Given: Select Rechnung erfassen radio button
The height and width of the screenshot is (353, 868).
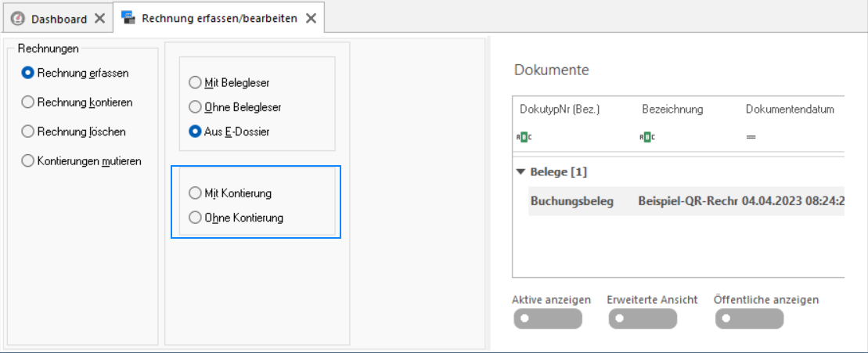Looking at the screenshot, I should click(x=74, y=73).
